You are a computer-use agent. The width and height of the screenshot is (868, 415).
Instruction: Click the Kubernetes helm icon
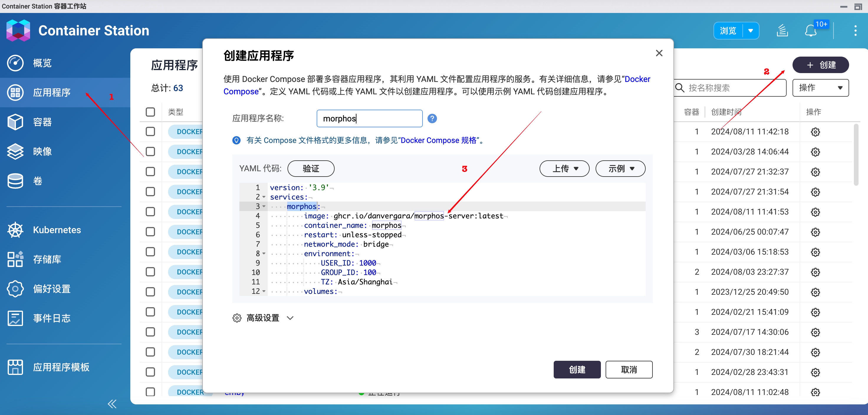coord(15,230)
